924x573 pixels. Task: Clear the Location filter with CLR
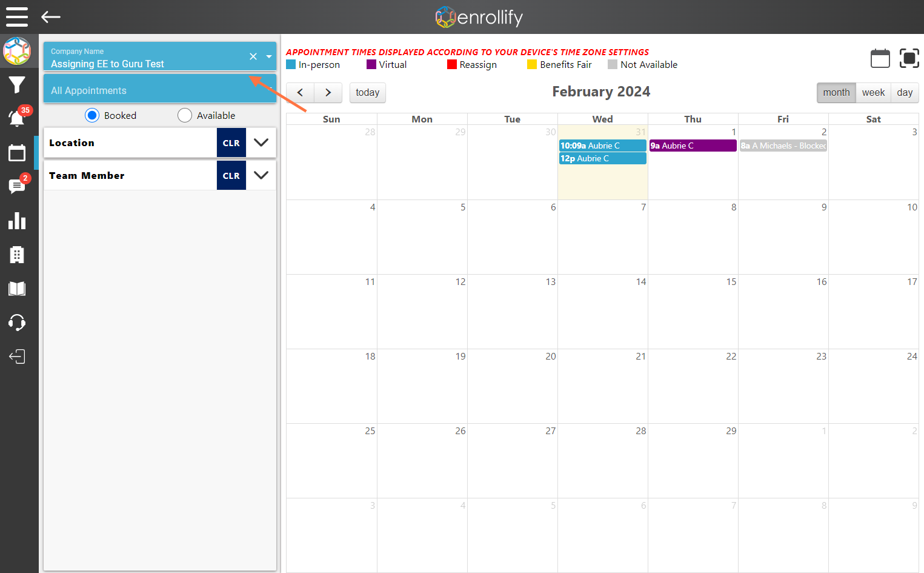(231, 142)
